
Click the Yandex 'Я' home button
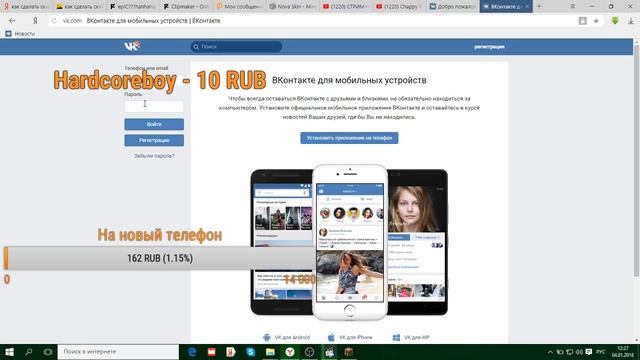tap(35, 20)
